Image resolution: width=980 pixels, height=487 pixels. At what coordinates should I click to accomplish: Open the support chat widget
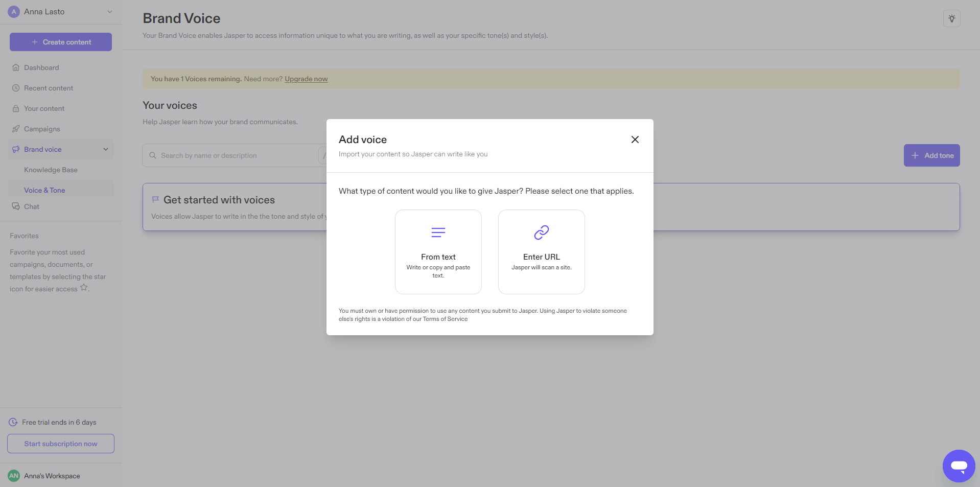pos(959,466)
